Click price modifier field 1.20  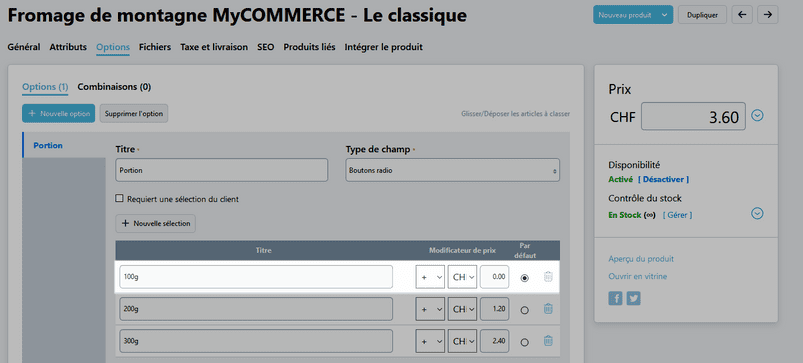[495, 309]
